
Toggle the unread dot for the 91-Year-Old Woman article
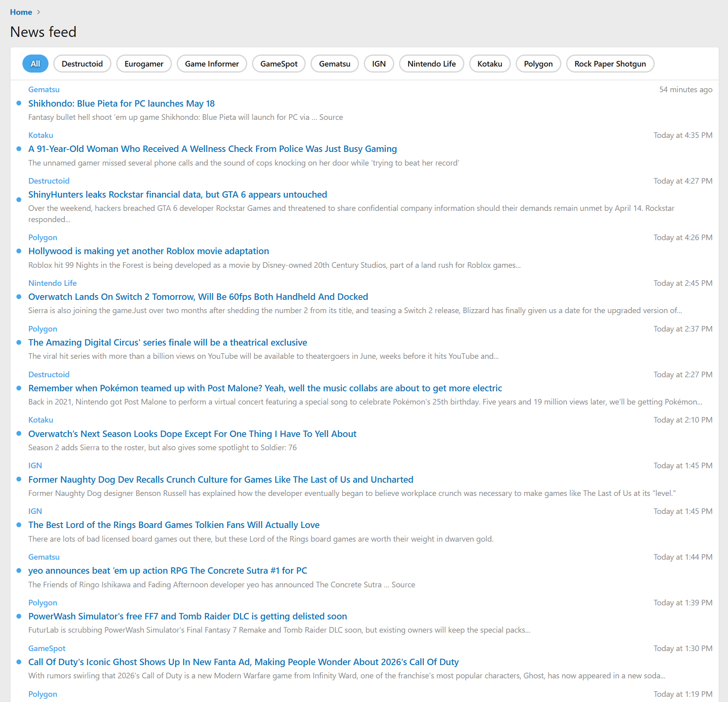tap(19, 149)
